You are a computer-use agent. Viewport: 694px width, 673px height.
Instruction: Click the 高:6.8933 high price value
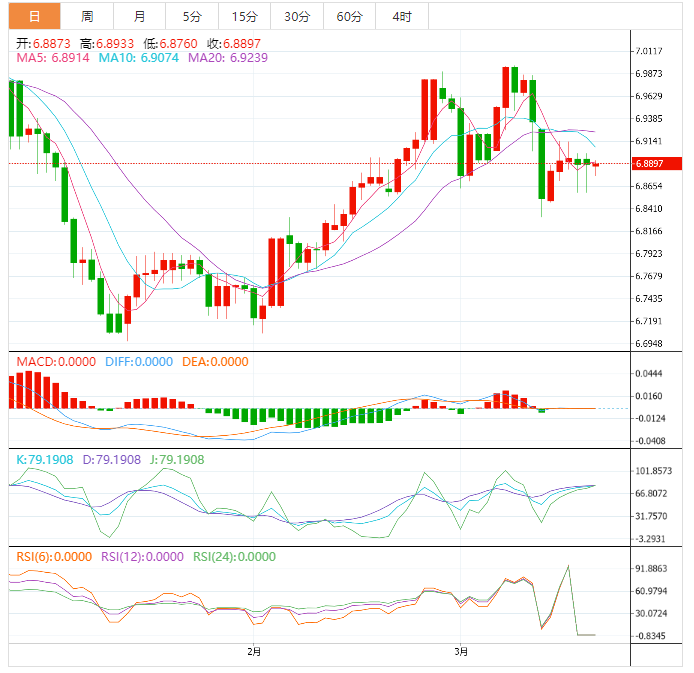(x=107, y=44)
